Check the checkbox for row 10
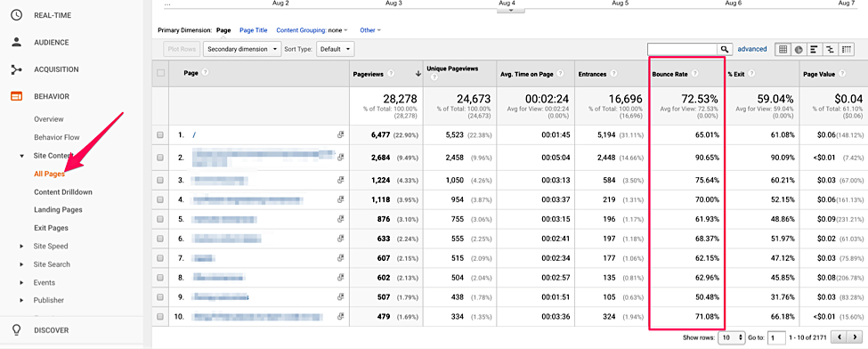 point(160,317)
